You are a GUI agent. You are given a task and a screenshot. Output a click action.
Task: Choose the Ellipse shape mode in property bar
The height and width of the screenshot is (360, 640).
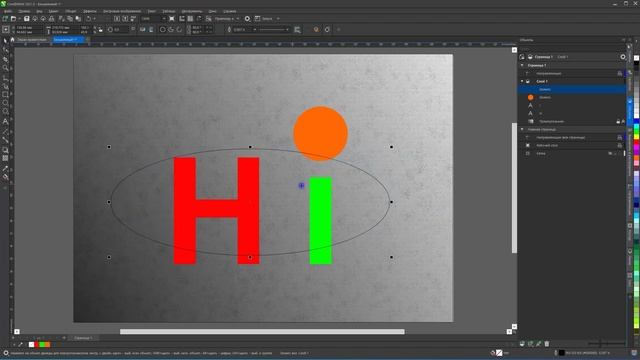(x=162, y=29)
